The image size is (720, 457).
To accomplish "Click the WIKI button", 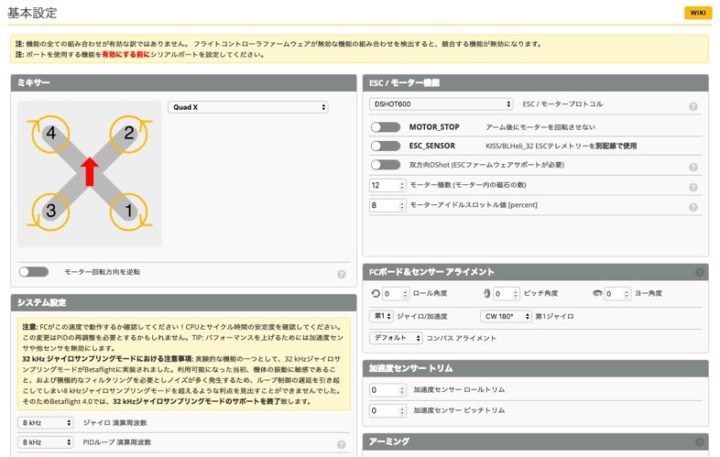I will (696, 12).
